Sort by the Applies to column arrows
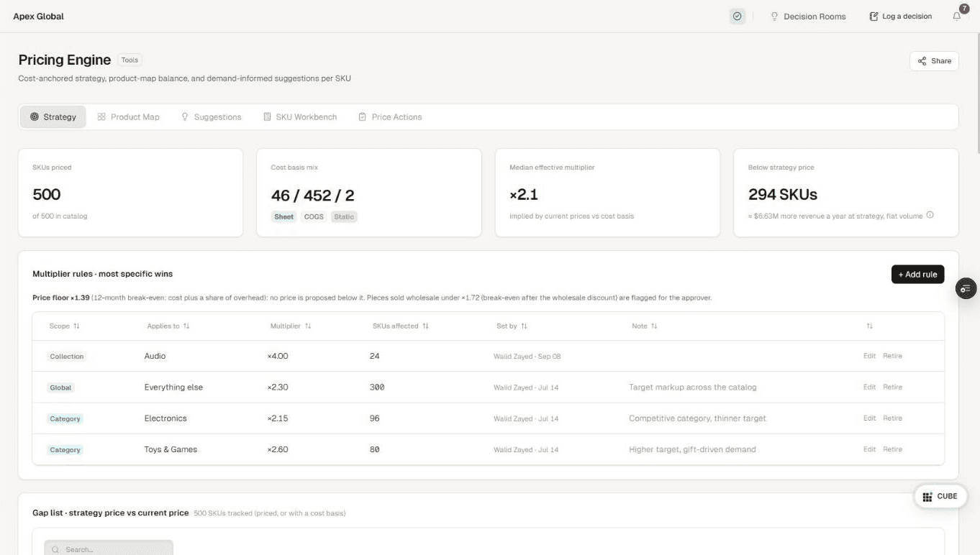 pyautogui.click(x=186, y=326)
